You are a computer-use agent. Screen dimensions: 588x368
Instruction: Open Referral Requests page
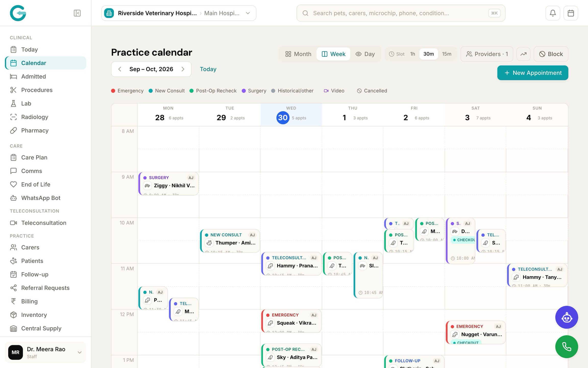click(x=45, y=288)
